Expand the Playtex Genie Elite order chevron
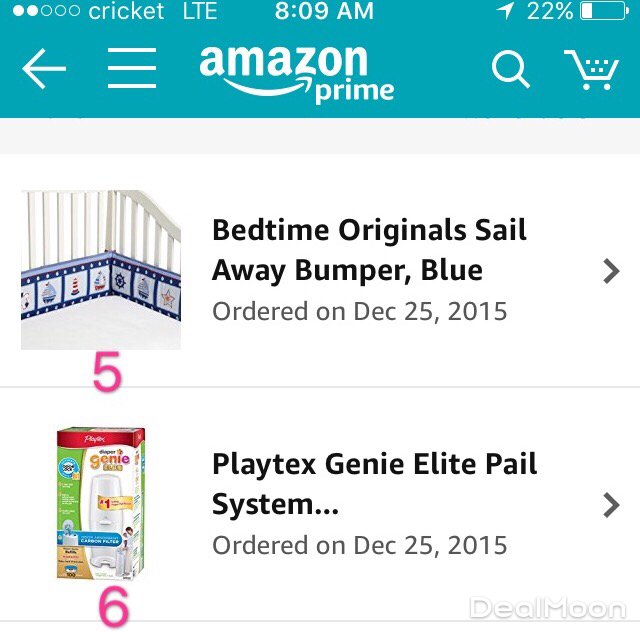The height and width of the screenshot is (632, 640). (x=611, y=505)
